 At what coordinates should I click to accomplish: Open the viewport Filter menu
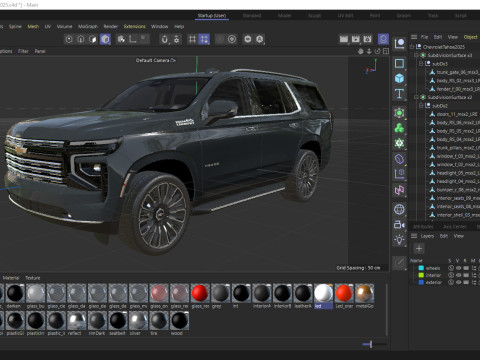tap(23, 51)
